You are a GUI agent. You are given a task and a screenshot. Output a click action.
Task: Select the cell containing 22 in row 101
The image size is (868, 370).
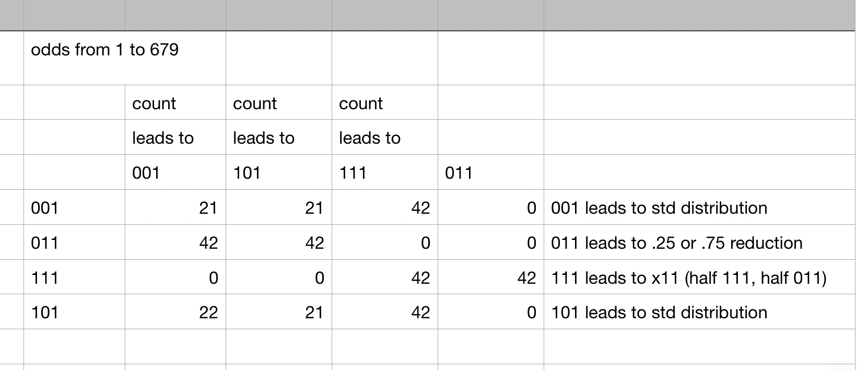point(208,313)
